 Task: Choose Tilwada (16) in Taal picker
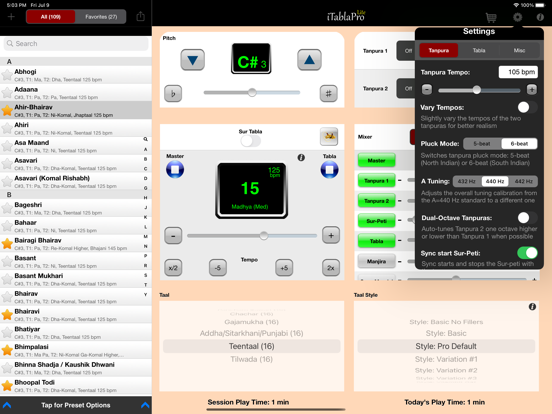(251, 359)
